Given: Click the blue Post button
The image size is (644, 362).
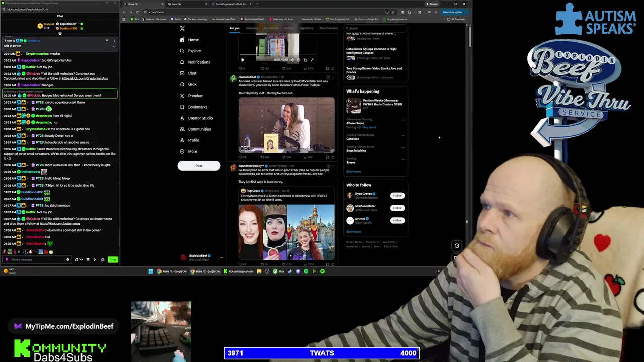Looking at the screenshot, I should coord(199,166).
